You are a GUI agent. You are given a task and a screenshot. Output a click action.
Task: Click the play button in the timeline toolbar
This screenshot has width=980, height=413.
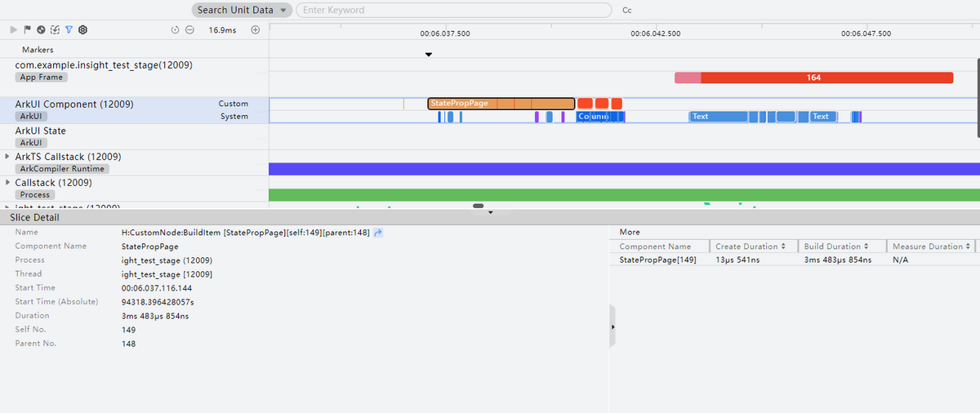[x=14, y=29]
